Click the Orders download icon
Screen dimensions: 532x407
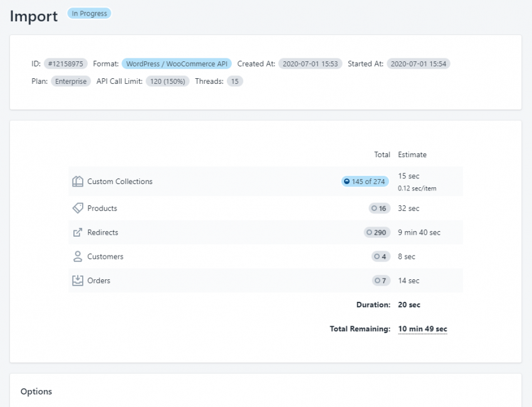point(76,280)
